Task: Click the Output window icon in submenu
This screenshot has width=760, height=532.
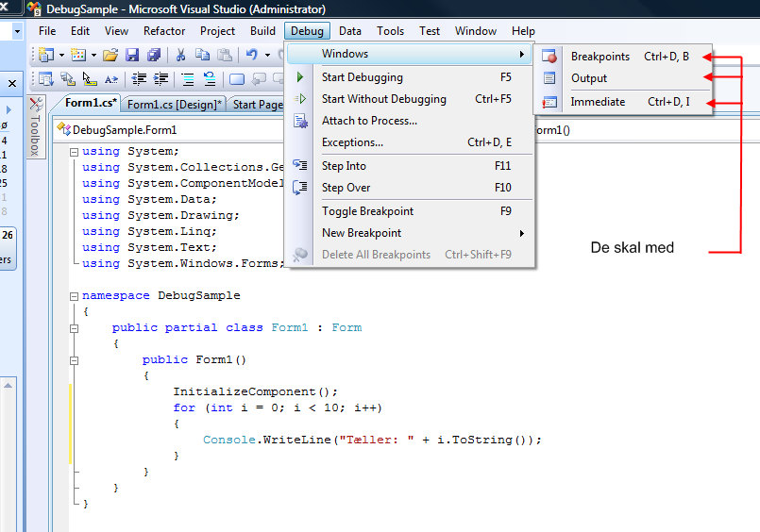Action: point(549,78)
